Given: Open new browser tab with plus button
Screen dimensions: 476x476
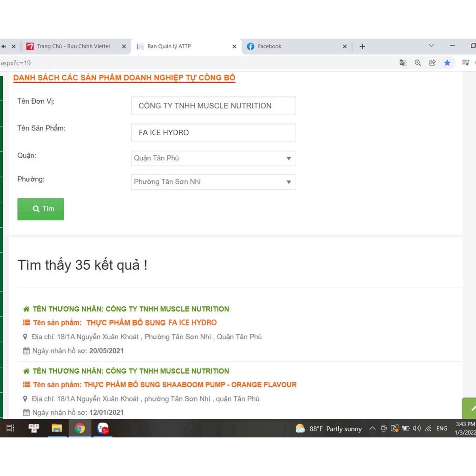Looking at the screenshot, I should (x=363, y=46).
